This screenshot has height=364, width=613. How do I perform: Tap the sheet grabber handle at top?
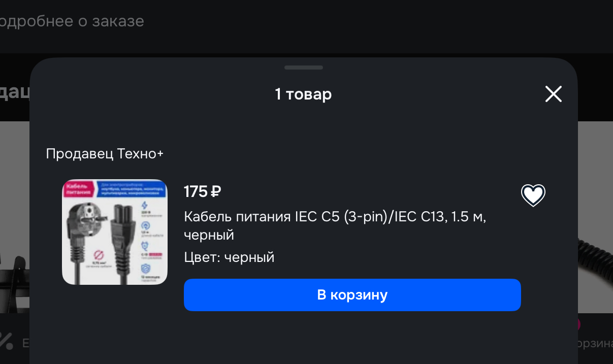click(304, 68)
